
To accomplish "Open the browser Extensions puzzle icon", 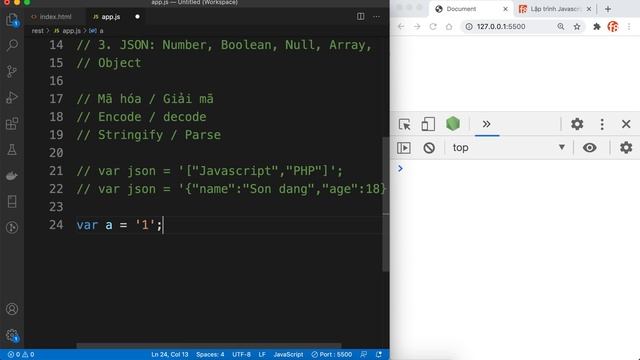I will click(597, 27).
